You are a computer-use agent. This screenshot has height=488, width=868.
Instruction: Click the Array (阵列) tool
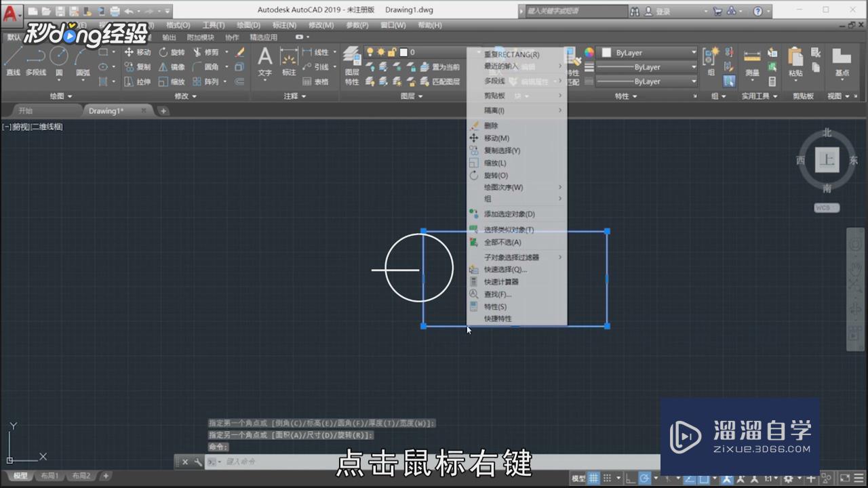tap(206, 81)
